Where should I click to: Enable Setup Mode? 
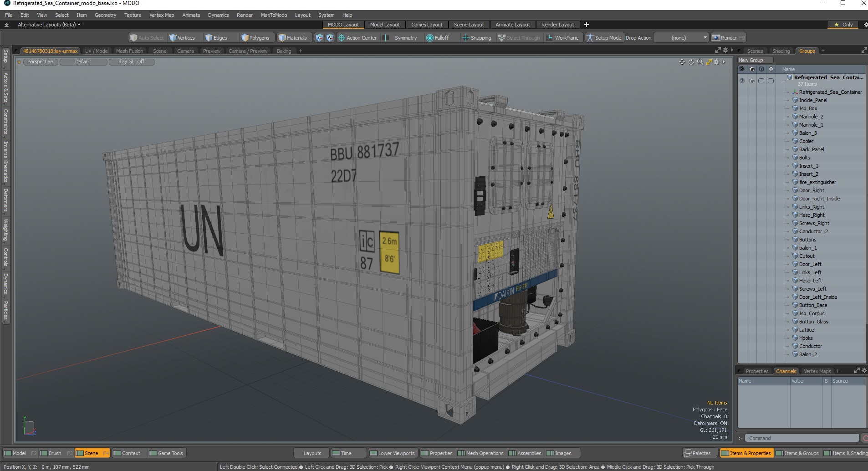click(x=604, y=38)
